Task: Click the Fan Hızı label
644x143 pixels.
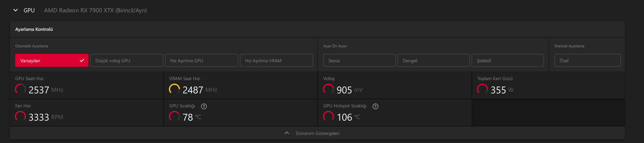Action: (x=23, y=106)
